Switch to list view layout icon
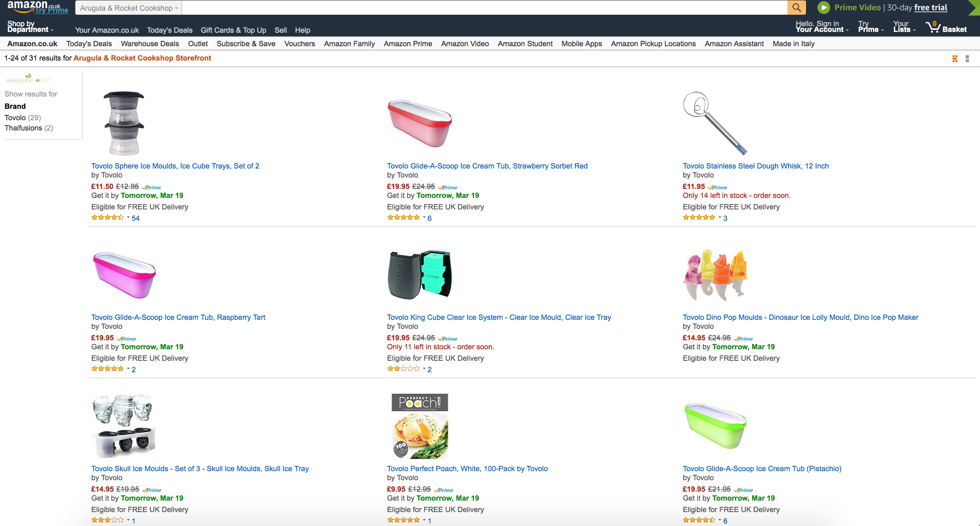The width and height of the screenshot is (980, 526). [x=967, y=59]
